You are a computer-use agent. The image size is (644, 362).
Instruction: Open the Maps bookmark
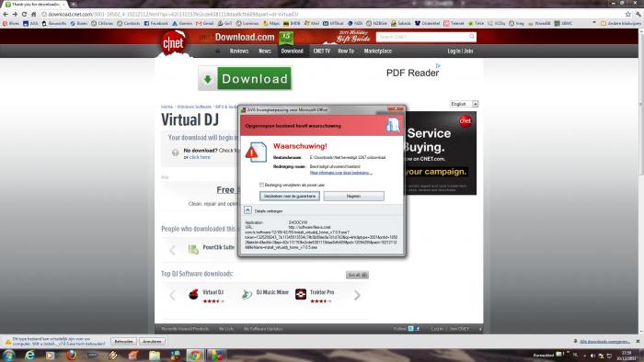click(x=271, y=23)
